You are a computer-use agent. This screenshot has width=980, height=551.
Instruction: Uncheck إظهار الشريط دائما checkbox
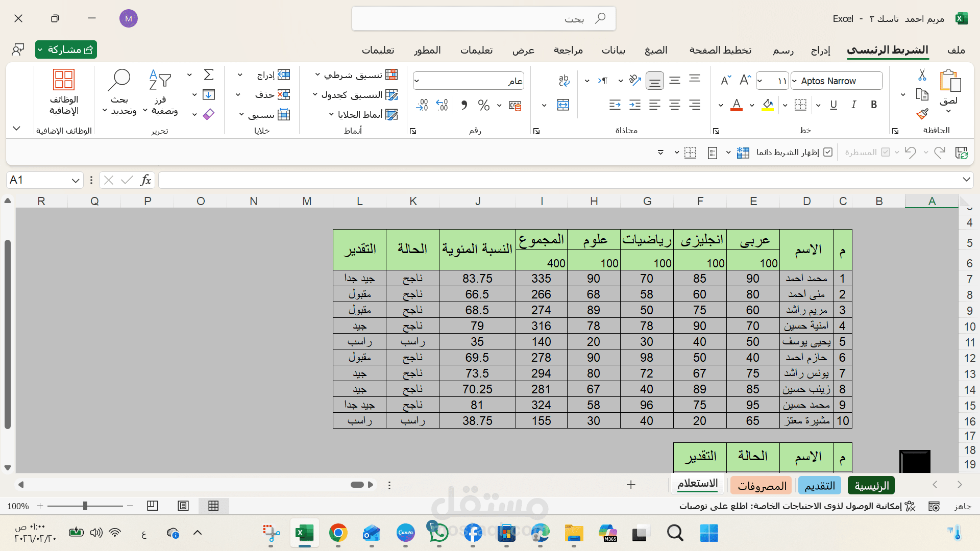click(x=828, y=152)
